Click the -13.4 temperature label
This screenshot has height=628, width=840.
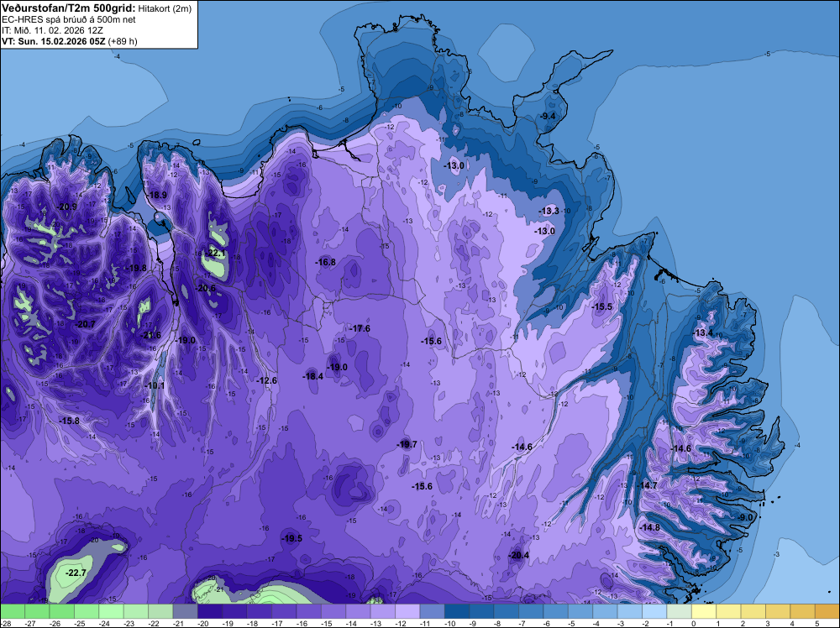click(703, 333)
